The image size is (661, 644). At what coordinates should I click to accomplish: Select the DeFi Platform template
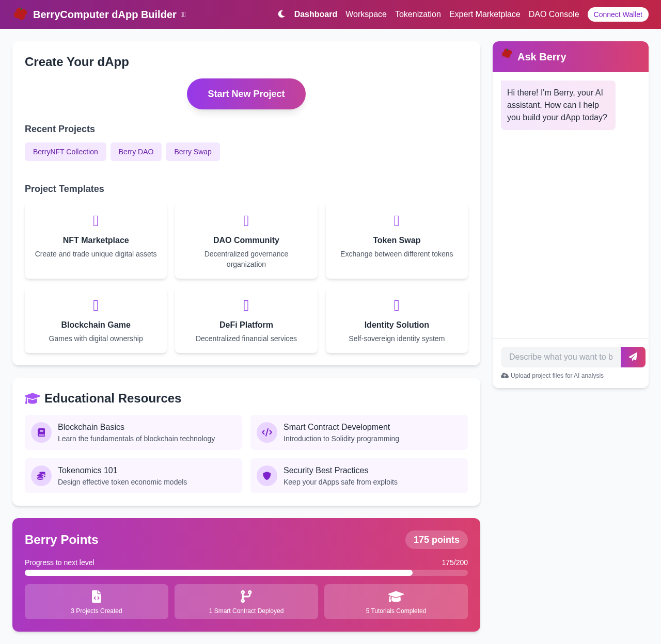[x=246, y=320]
